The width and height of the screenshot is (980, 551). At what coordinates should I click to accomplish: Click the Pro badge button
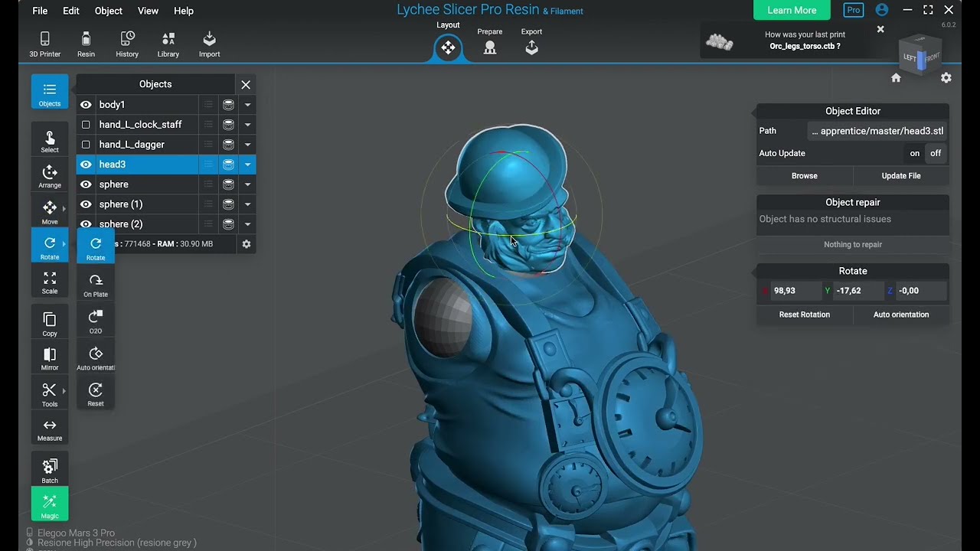tap(853, 10)
